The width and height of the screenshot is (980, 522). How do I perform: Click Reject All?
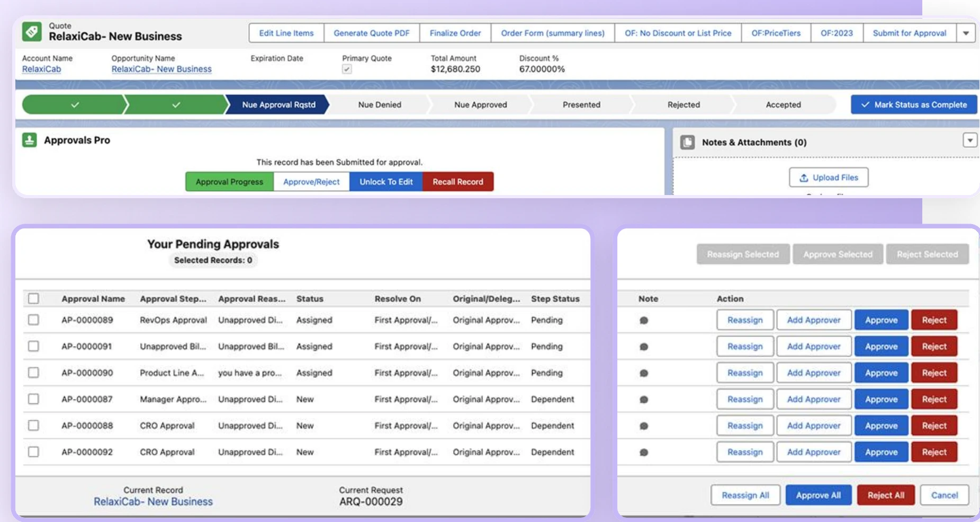click(x=886, y=495)
